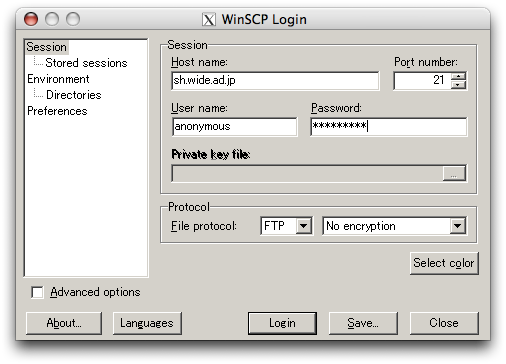Decrease port number with down arrow
The height and width of the screenshot is (364, 506).
(x=459, y=85)
